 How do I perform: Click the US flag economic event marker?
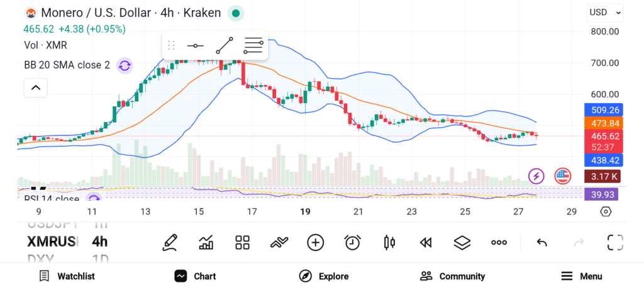pyautogui.click(x=562, y=176)
